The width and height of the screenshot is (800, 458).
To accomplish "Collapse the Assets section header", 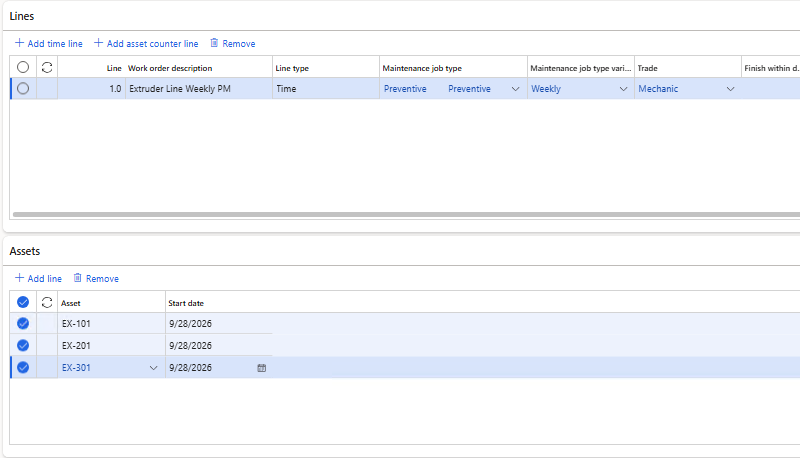I will (x=24, y=251).
